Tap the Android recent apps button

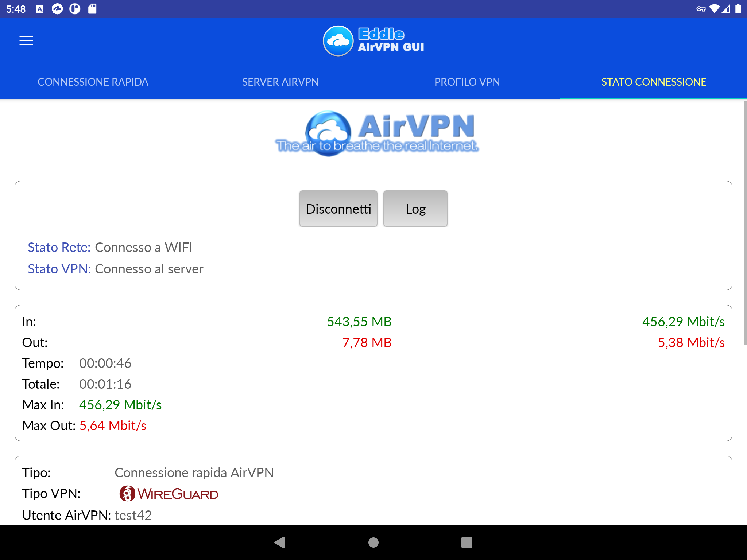tap(467, 542)
